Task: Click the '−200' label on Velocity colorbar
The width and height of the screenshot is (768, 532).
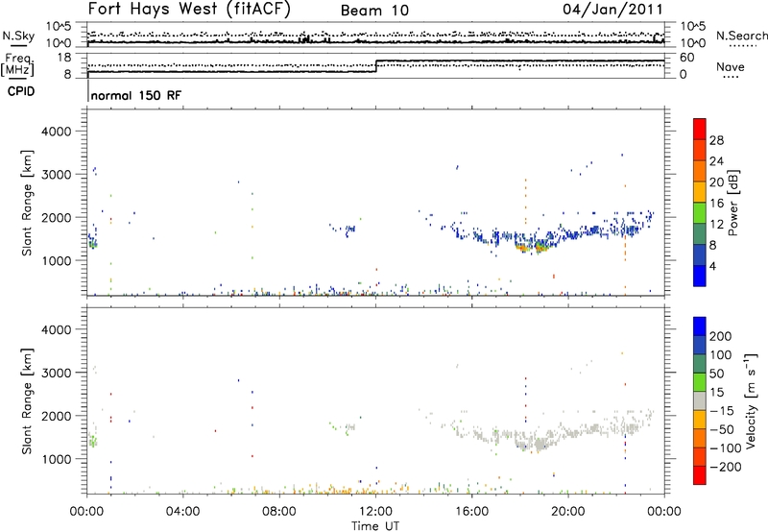Action: click(x=725, y=467)
